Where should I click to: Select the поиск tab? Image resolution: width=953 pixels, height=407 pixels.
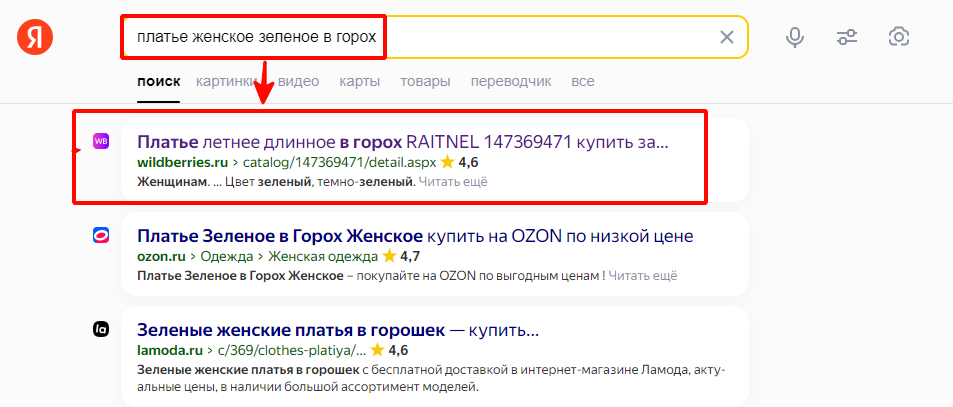pos(159,81)
